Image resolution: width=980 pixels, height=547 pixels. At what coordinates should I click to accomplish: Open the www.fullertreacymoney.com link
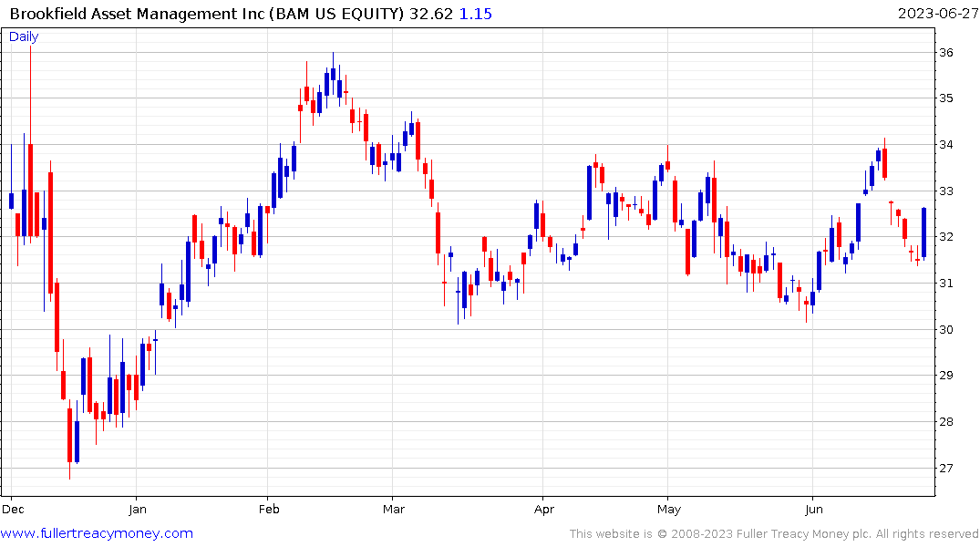click(x=97, y=533)
